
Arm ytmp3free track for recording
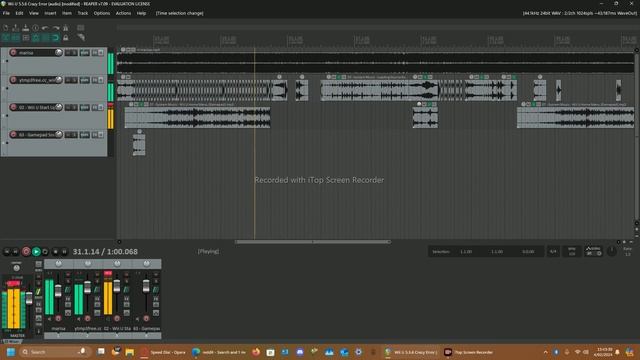[x=13, y=80]
